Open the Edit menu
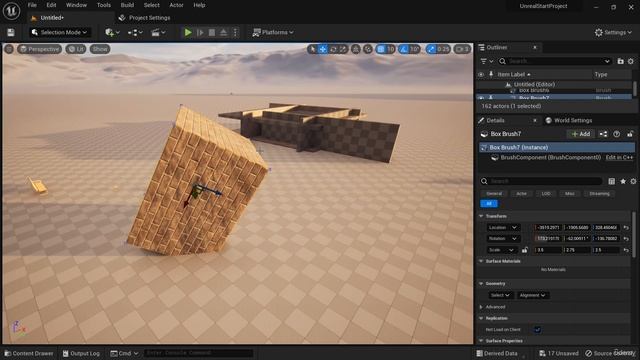The height and width of the screenshot is (360, 640). tap(51, 5)
